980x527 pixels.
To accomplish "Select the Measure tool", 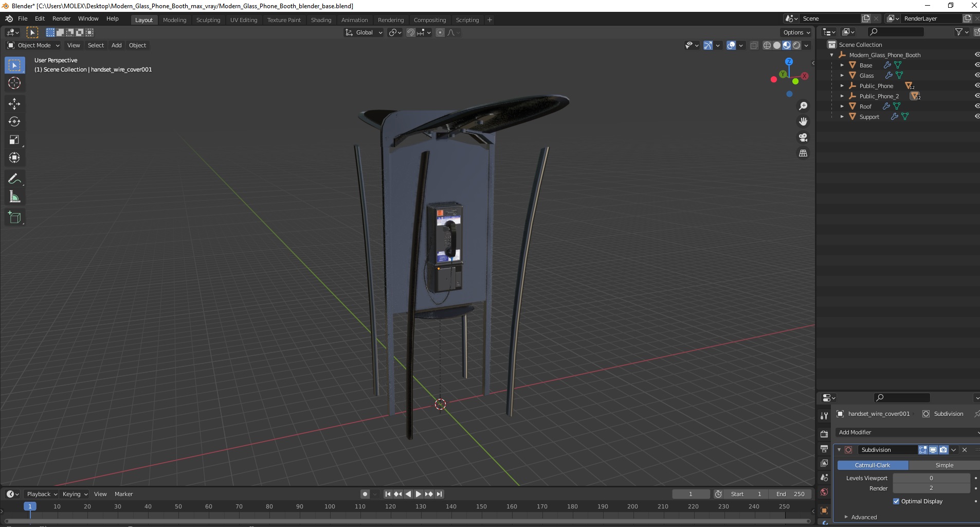I will [14, 197].
